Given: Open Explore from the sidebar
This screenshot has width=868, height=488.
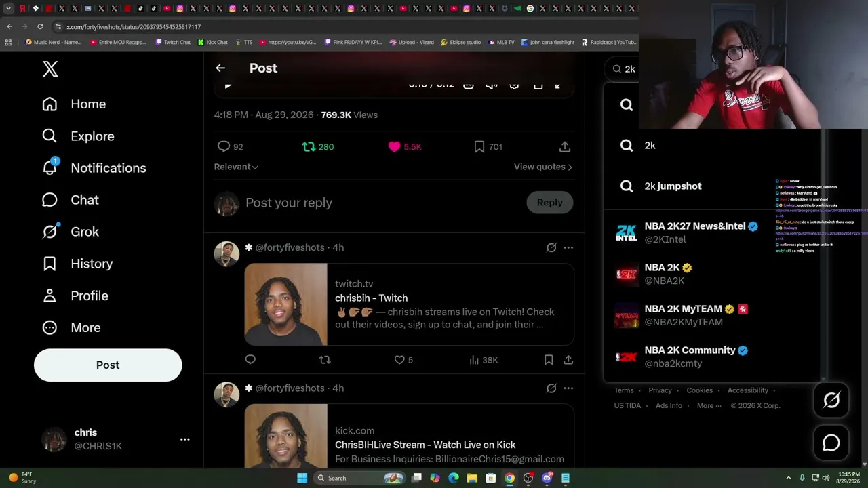Looking at the screenshot, I should 78,136.
